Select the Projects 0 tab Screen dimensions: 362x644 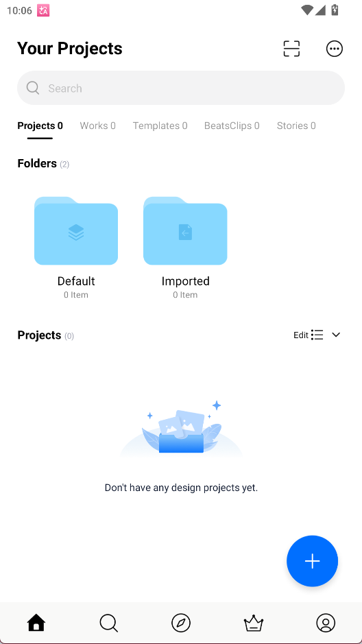[40, 126]
